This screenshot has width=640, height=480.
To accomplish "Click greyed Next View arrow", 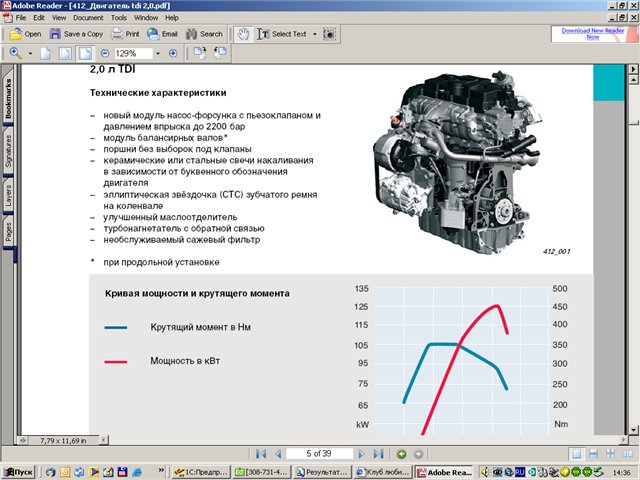I will click(418, 454).
